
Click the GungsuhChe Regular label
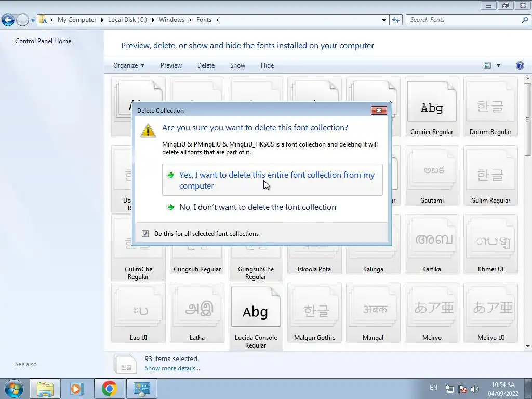click(256, 273)
